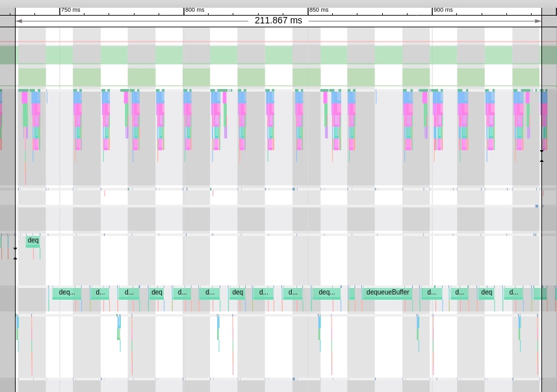Click the rightmost blue slice in bottom track
557x392 pixels.
519,322
